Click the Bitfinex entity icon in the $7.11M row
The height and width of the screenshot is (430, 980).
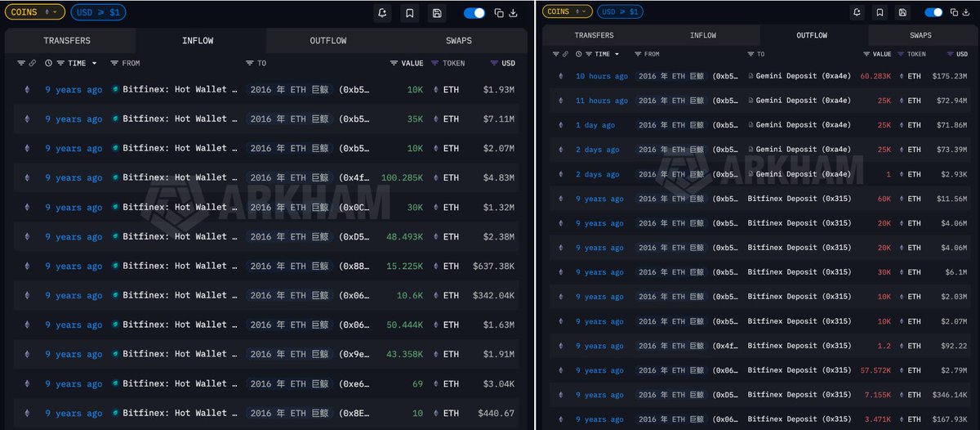115,119
